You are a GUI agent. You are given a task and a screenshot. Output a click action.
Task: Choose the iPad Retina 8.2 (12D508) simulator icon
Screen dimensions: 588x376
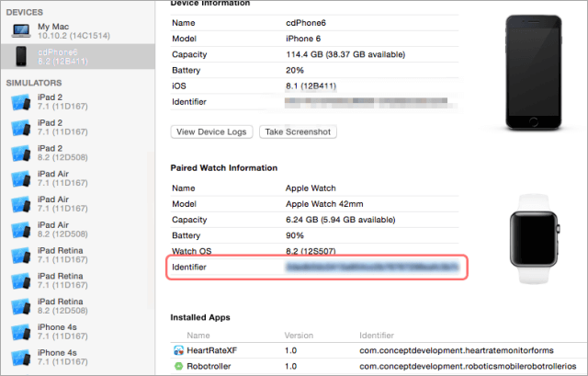pyautogui.click(x=21, y=306)
